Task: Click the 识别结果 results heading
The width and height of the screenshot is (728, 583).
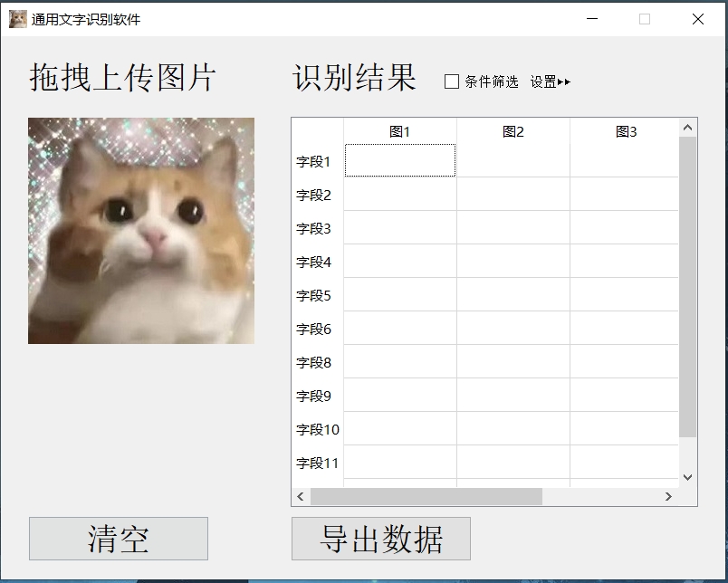Action: (353, 80)
